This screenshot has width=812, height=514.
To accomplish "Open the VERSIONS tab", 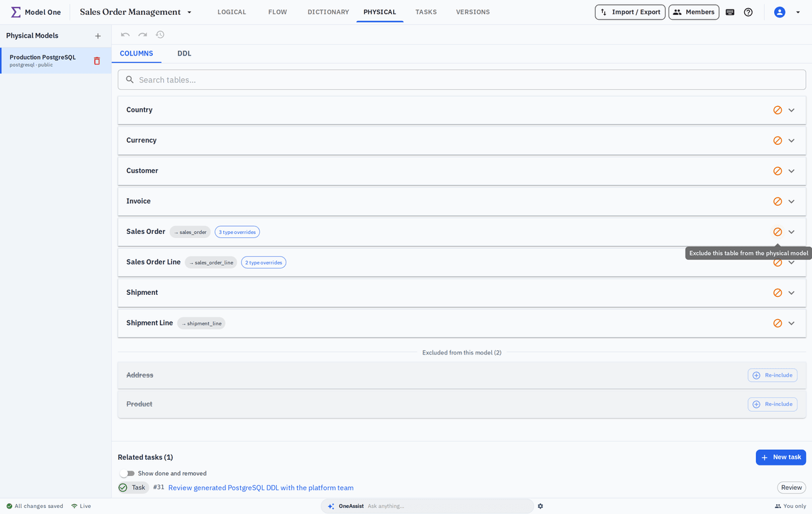I will point(473,12).
